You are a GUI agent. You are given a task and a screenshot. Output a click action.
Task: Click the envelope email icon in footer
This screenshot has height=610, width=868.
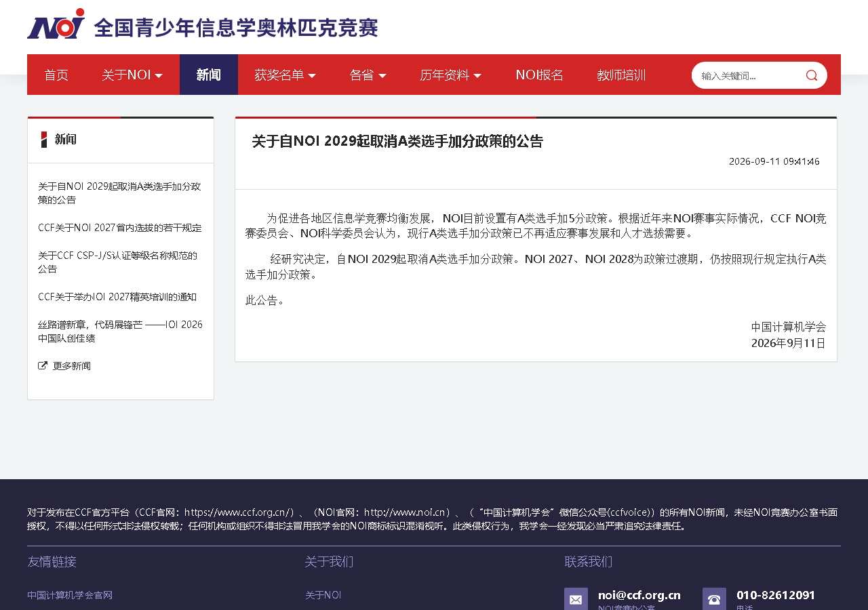[576, 599]
